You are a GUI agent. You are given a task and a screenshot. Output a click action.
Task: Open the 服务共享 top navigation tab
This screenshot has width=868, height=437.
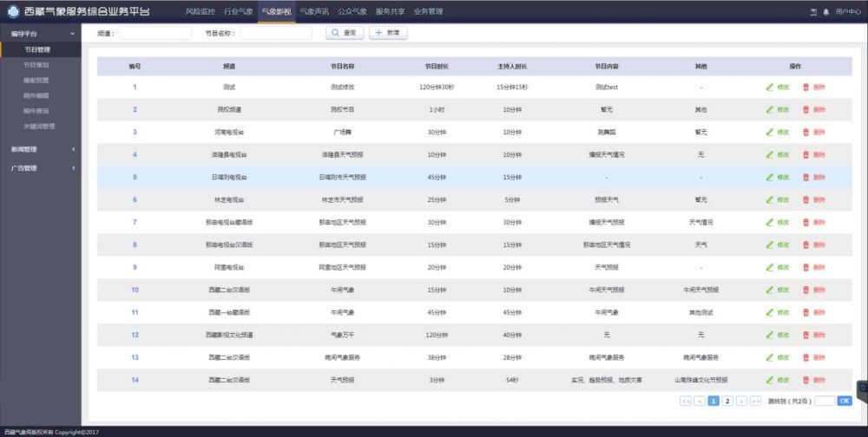coord(390,11)
